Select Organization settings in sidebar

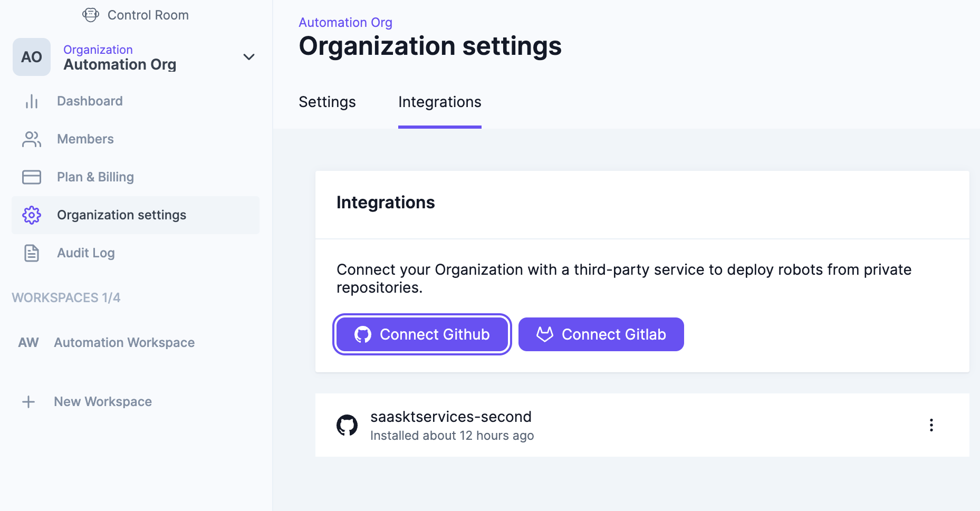(136, 215)
